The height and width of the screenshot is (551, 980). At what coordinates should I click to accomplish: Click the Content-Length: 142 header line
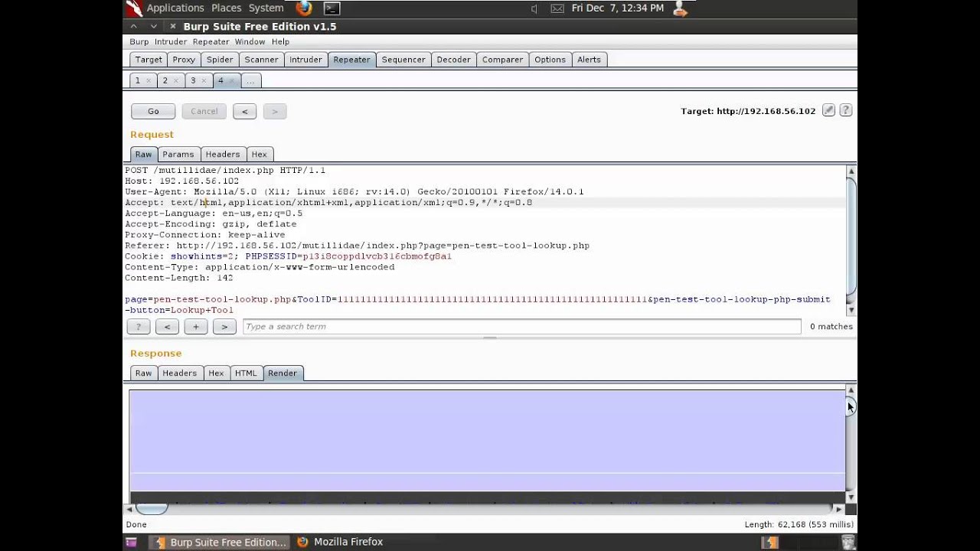(179, 278)
